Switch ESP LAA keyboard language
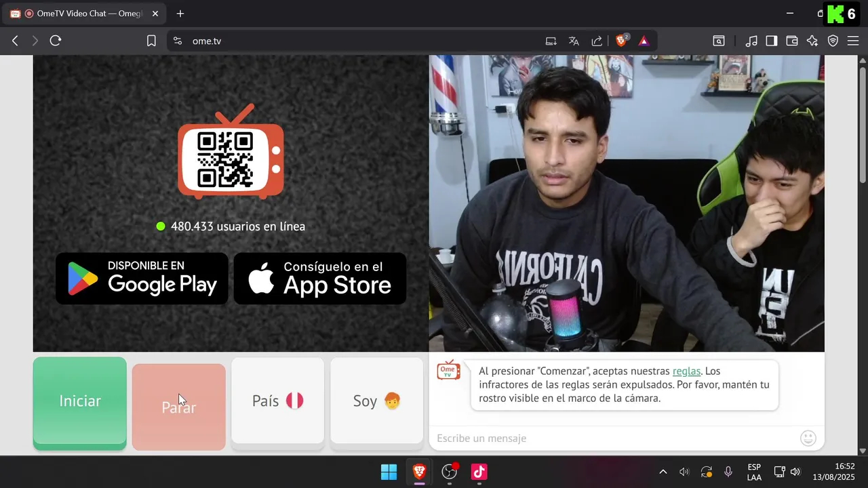This screenshot has width=868, height=488. [x=754, y=472]
